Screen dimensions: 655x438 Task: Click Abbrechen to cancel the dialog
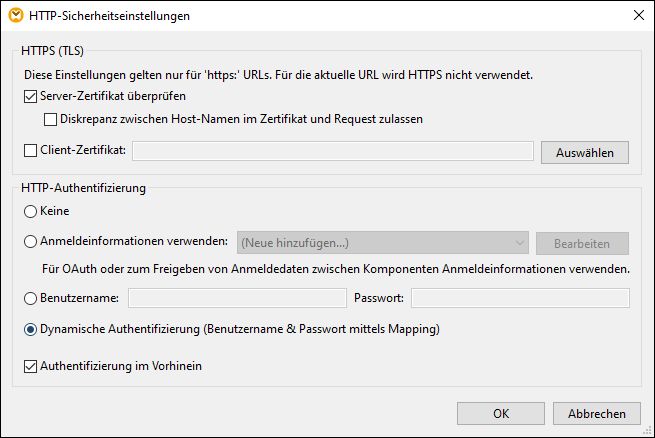(x=597, y=413)
